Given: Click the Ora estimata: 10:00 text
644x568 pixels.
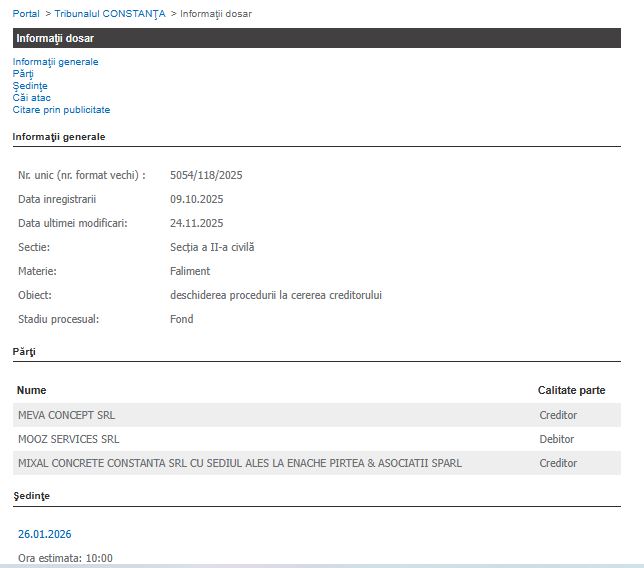Looking at the screenshot, I should click(65, 558).
